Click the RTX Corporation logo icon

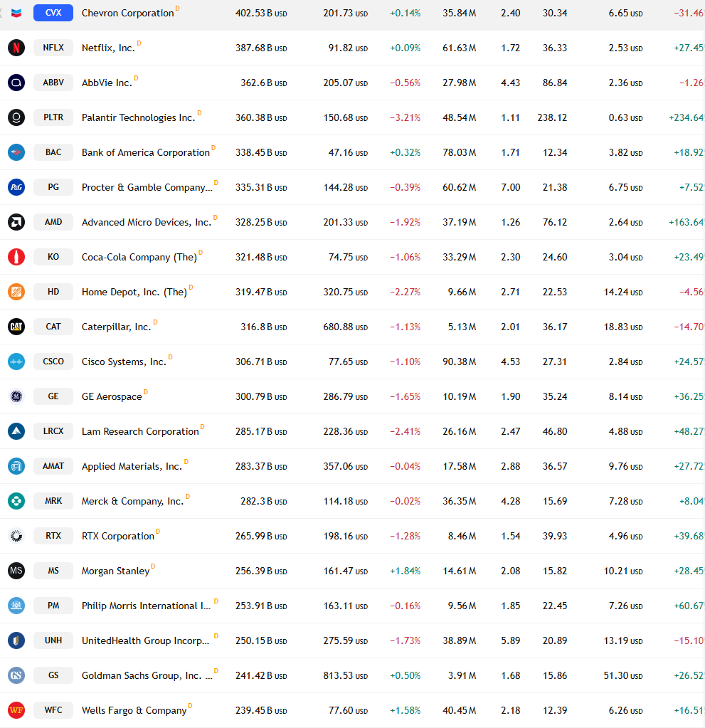coord(16,536)
